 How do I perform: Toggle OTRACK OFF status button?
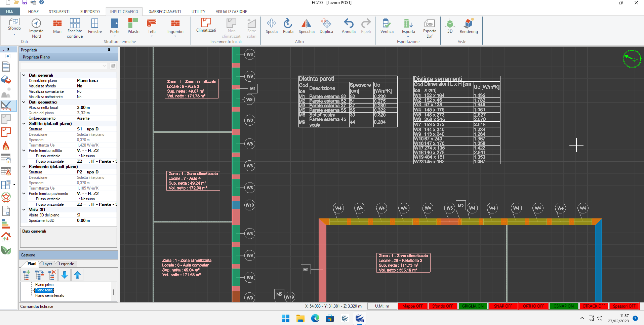tap(594, 306)
